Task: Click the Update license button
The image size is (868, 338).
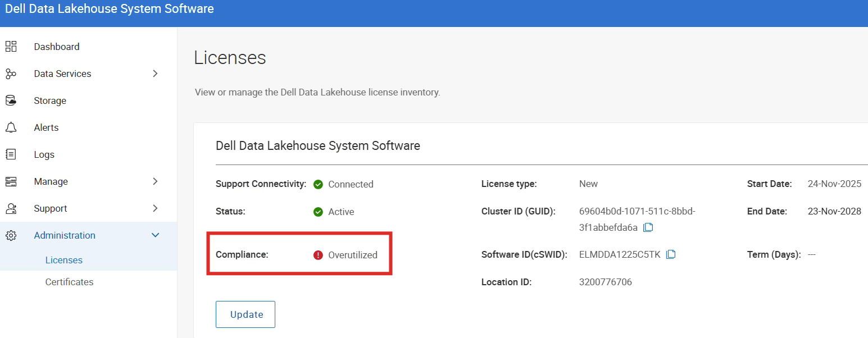Action: click(x=246, y=314)
